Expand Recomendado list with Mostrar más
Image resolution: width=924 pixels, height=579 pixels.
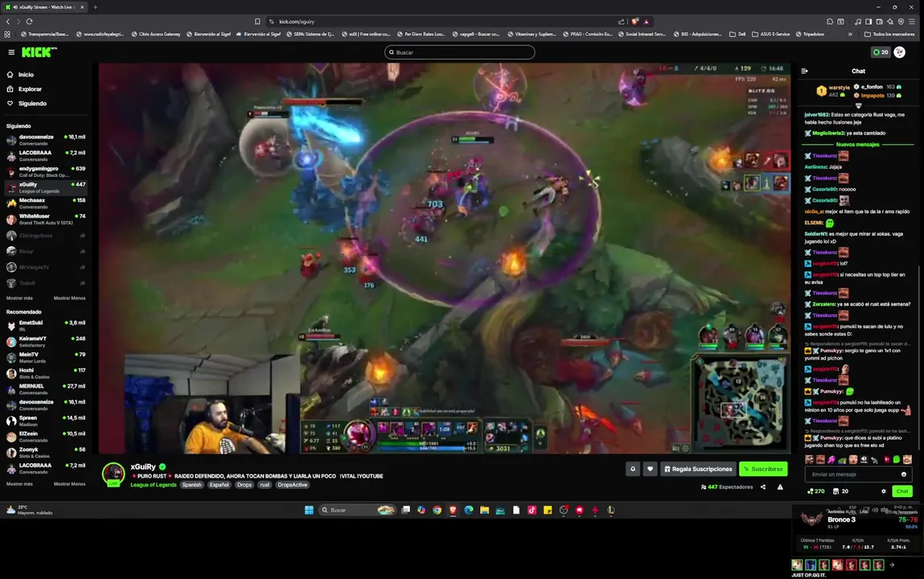coord(19,483)
